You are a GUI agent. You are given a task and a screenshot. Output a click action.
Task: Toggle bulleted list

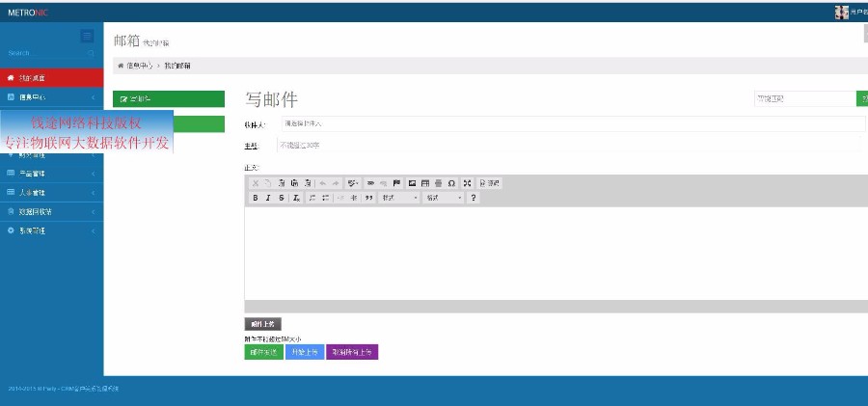click(326, 198)
